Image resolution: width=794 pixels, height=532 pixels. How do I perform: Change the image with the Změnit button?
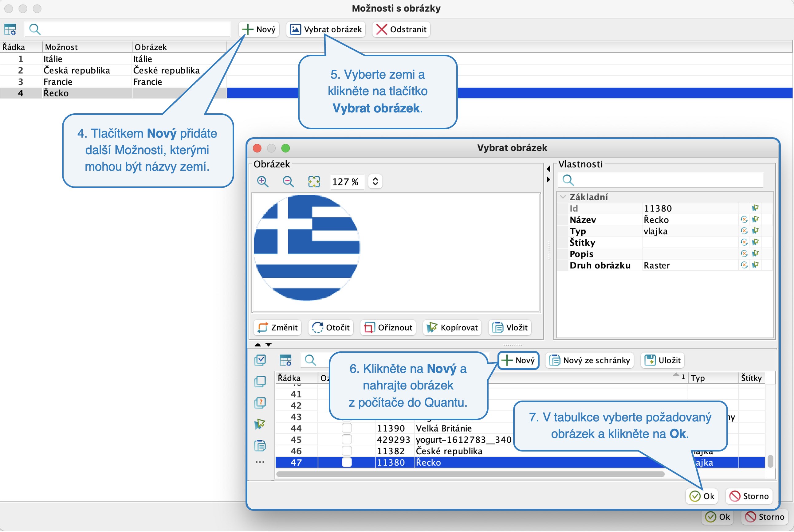[x=277, y=327]
